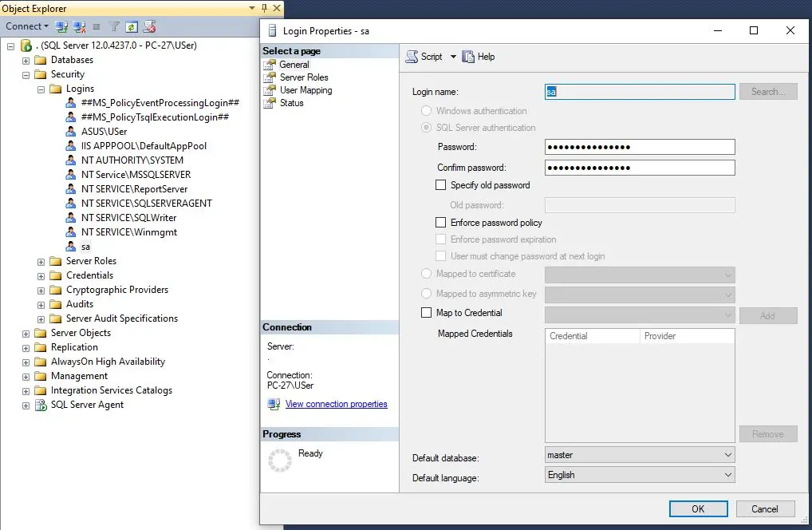812x530 pixels.
Task: Click the Disconnect icon in Object Explorer toolbar
Action: coord(79,26)
